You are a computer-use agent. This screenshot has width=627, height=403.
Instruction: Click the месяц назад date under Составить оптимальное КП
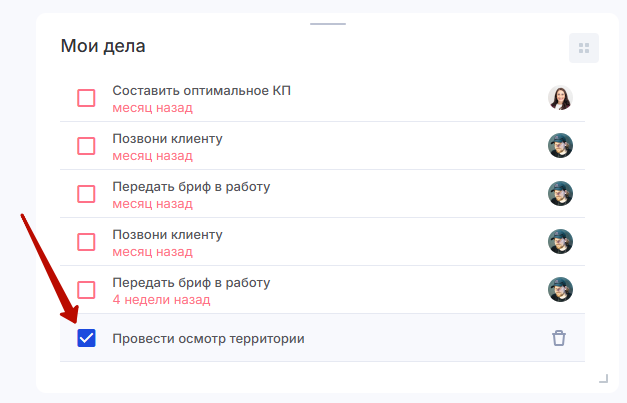pos(152,107)
